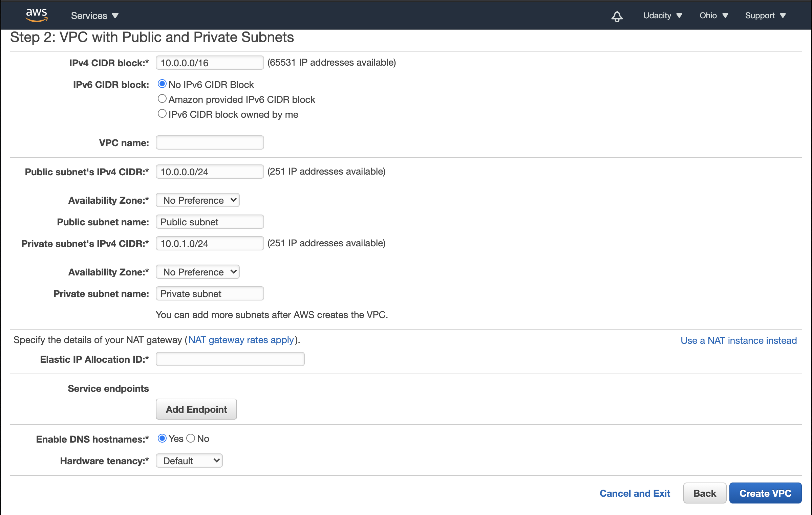812x515 pixels.
Task: Expand the private subnet Availability Zone dropdown
Action: coord(198,272)
